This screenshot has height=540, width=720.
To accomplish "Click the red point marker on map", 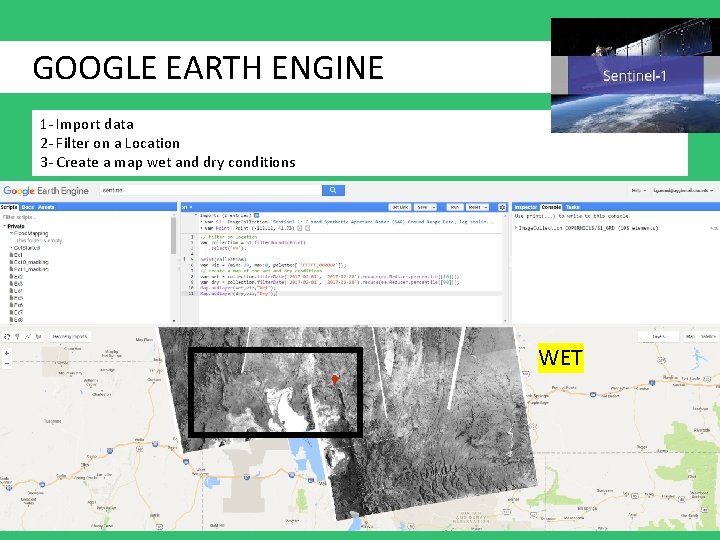I will click(x=335, y=379).
